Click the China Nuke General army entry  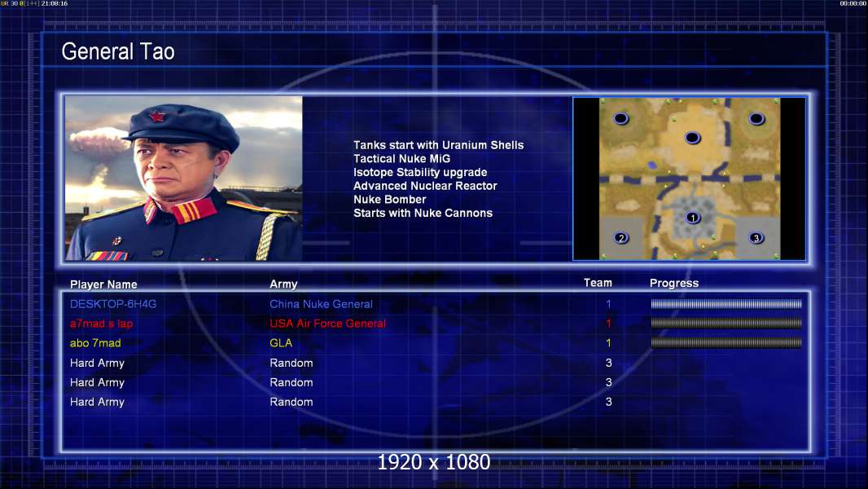click(x=321, y=304)
